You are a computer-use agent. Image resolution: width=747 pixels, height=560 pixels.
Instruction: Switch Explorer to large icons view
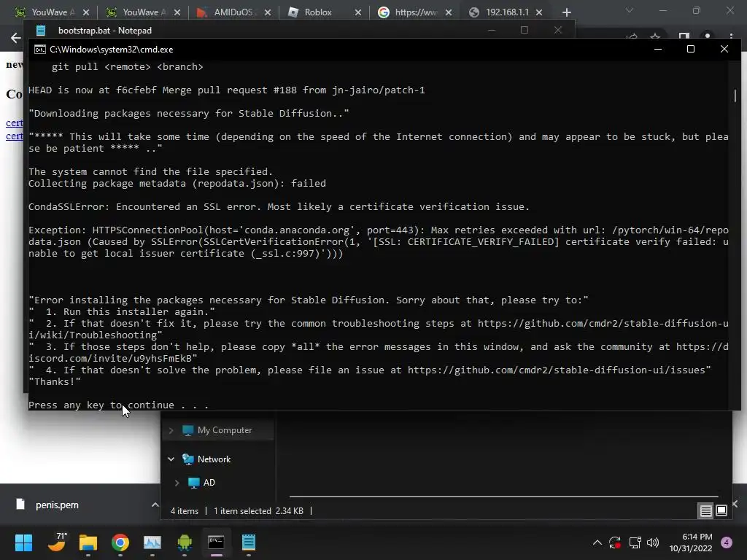(x=721, y=510)
